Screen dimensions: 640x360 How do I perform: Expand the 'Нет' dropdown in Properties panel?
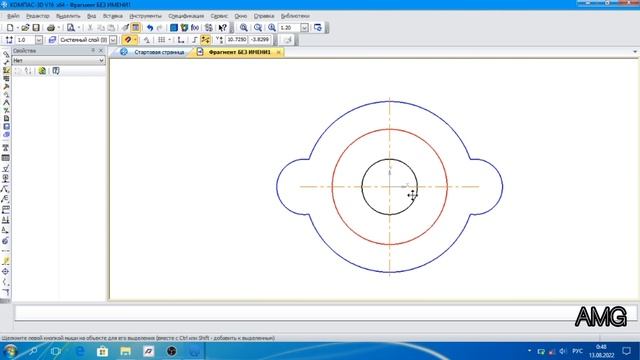click(x=101, y=60)
